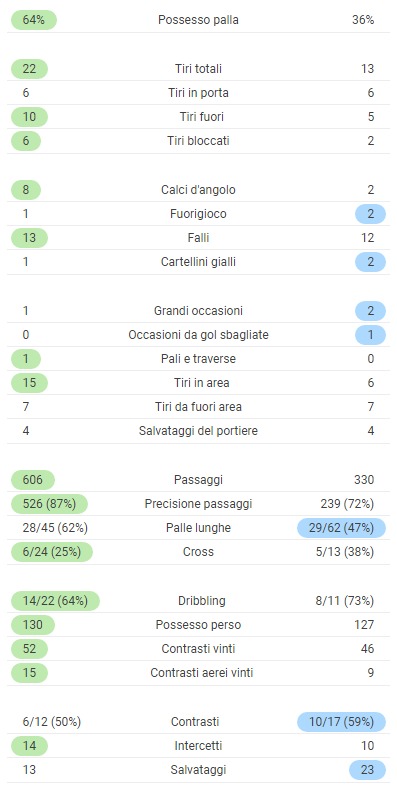The width and height of the screenshot is (397, 795).
Task: Click the Falli green badge 13
Action: 29,238
